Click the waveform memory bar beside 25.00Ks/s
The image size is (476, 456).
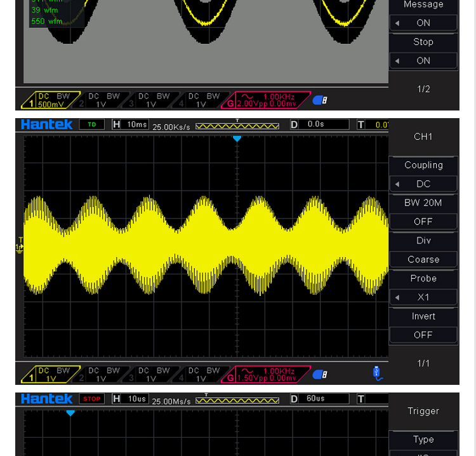click(237, 126)
